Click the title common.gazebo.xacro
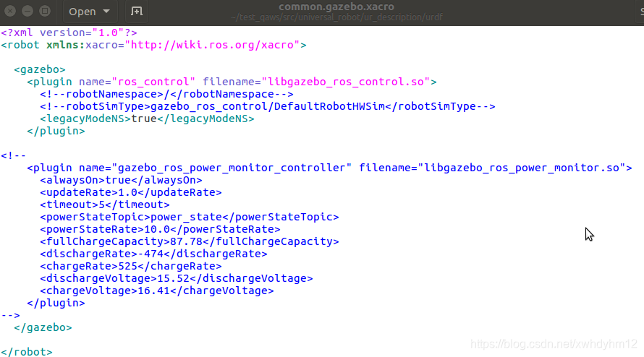The image size is (644, 357). pos(336,7)
